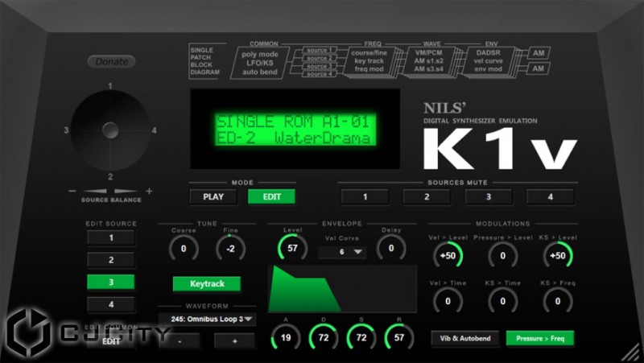644x363 pixels.
Task: Adjust the envelope Delay knob
Action: [391, 248]
